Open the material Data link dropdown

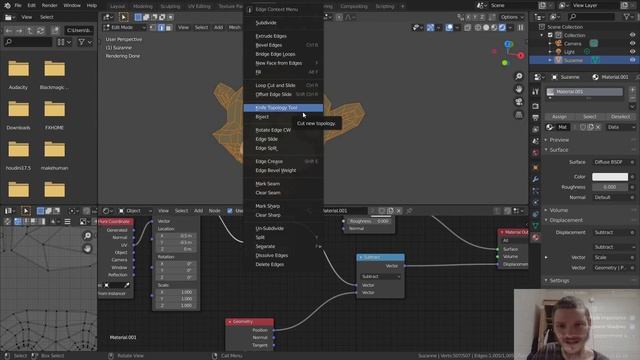(621, 127)
